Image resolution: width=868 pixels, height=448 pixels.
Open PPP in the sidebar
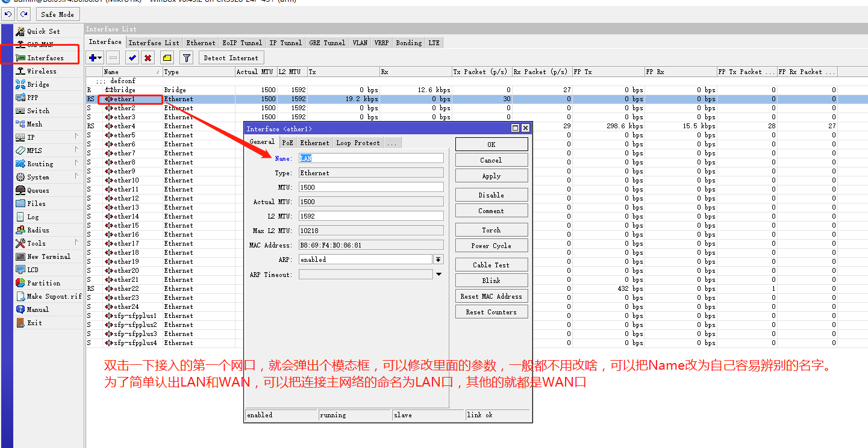(x=33, y=98)
